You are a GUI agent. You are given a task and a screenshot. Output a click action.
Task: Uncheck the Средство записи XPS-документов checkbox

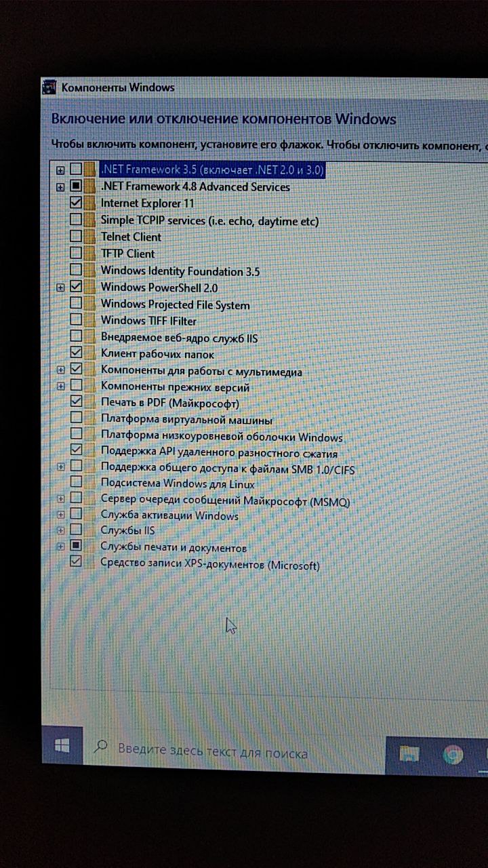click(76, 562)
